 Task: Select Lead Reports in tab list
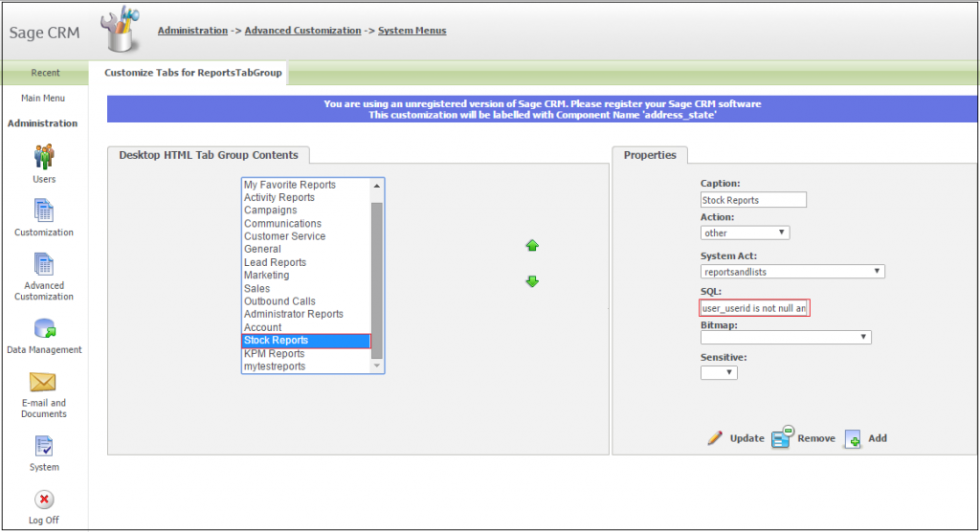(306, 262)
